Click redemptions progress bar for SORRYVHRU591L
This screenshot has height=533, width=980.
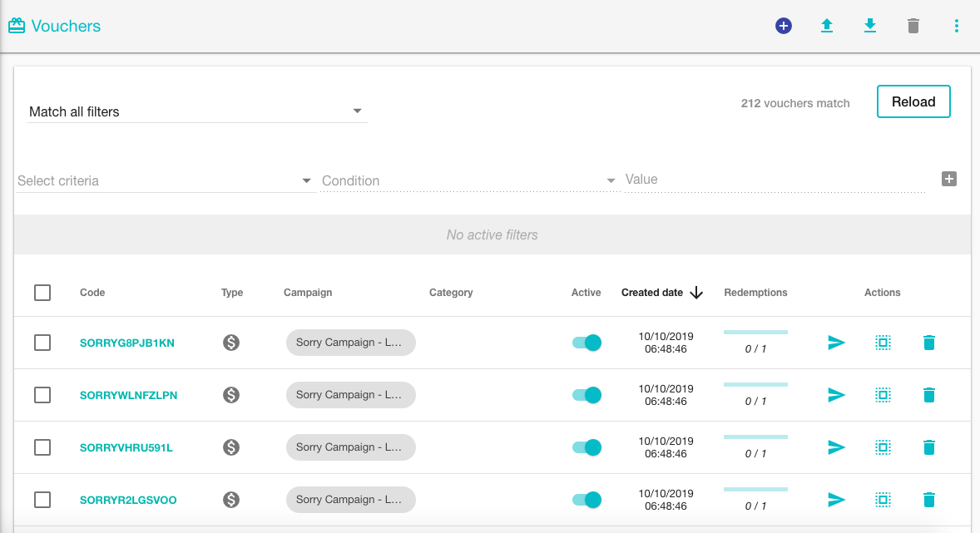click(x=755, y=437)
